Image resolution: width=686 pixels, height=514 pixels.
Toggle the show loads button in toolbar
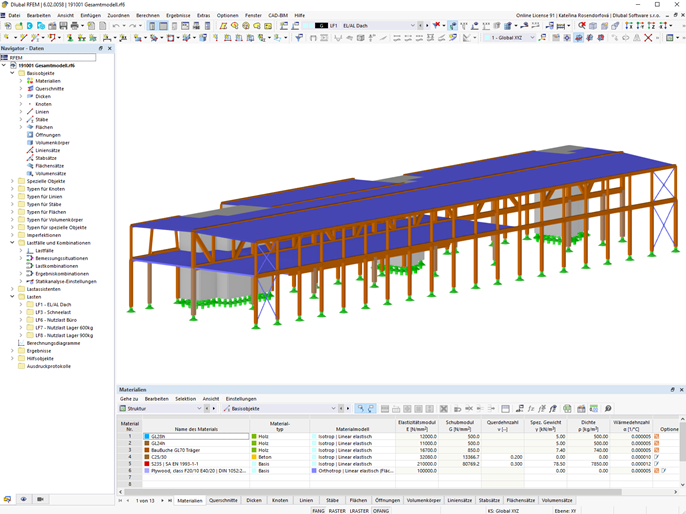click(453, 26)
